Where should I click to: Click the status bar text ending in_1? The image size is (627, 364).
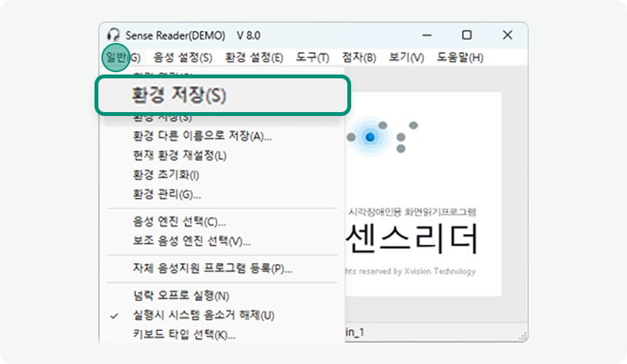click(x=355, y=333)
